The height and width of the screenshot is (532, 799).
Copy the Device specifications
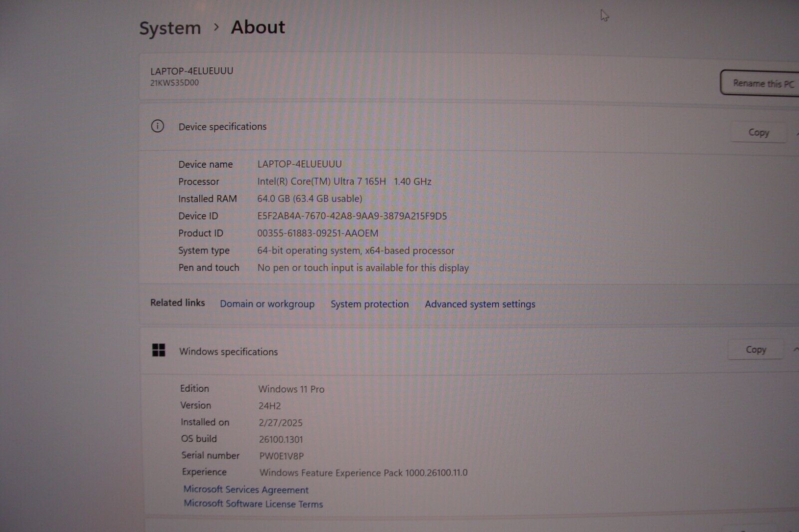pos(759,133)
